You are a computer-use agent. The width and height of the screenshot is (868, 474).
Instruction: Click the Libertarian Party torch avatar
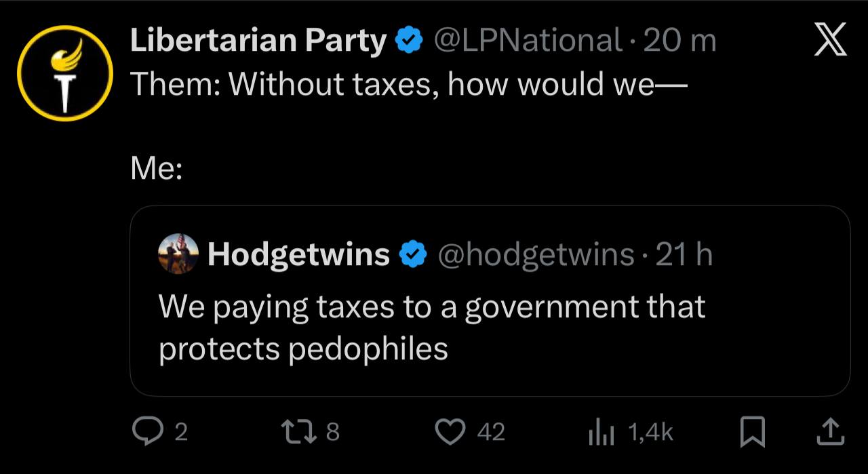point(64,73)
